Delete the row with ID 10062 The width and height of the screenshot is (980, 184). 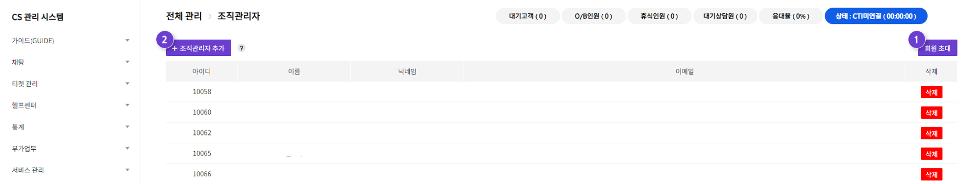pyautogui.click(x=931, y=133)
